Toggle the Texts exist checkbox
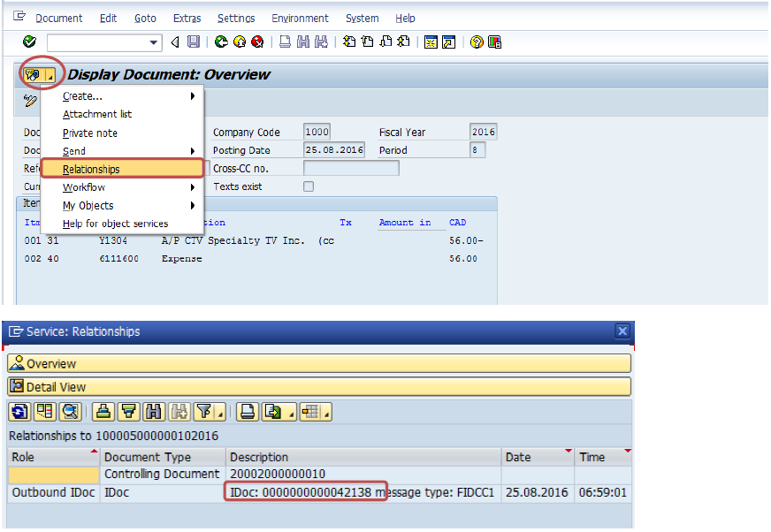Viewport: 771px width, 532px height. 309,186
